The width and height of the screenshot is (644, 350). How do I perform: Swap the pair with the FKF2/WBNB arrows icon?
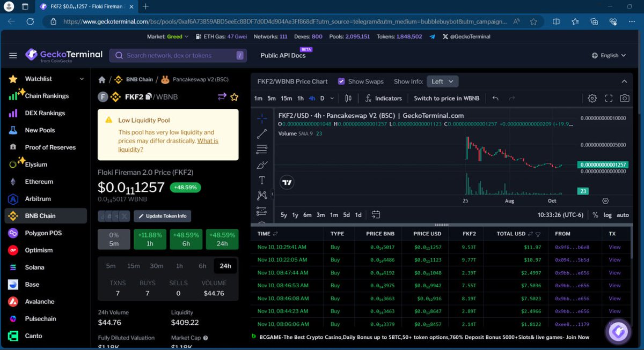(x=222, y=97)
